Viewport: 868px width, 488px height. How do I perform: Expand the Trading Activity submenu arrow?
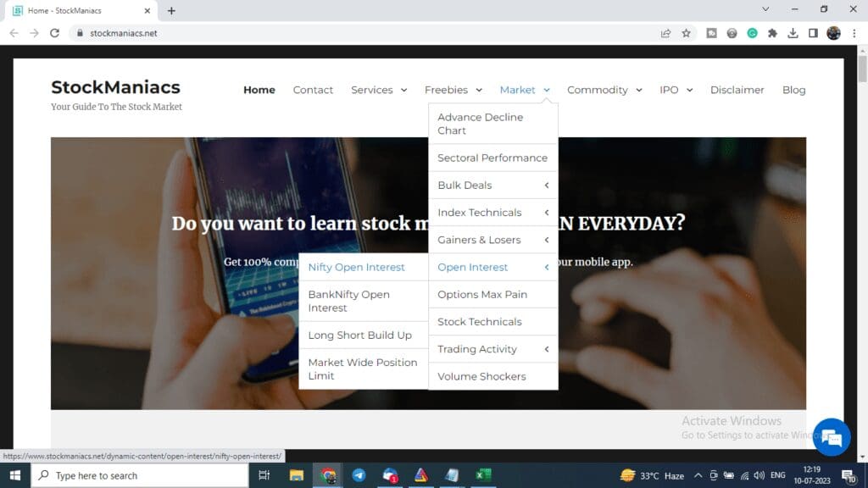pyautogui.click(x=547, y=349)
